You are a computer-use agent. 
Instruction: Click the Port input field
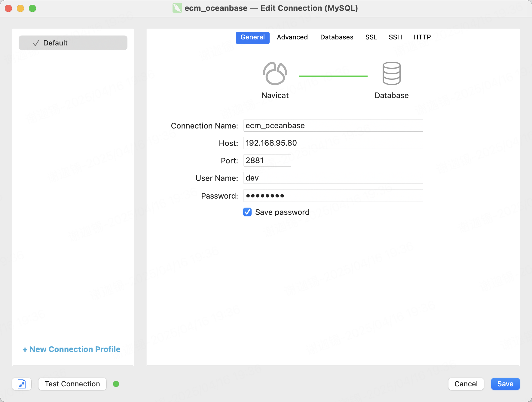(267, 160)
